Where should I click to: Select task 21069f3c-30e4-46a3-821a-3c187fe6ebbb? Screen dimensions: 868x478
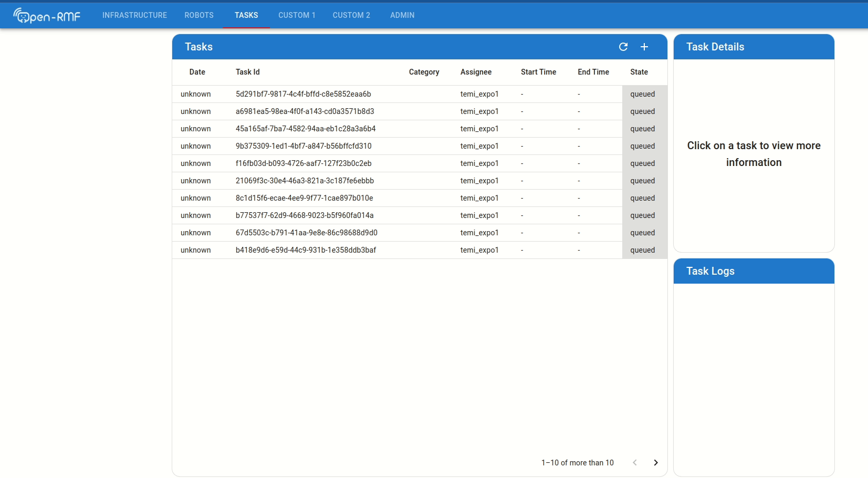point(420,181)
